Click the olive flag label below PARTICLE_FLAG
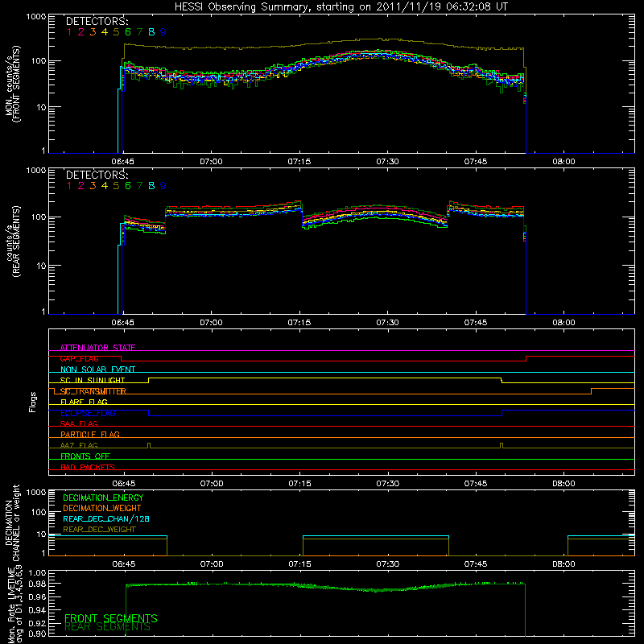Image resolution: width=644 pixels, height=644 pixels. 79,445
